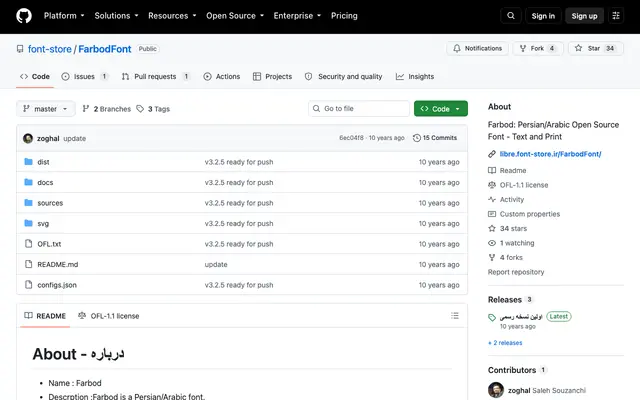Click the OFL.txt file icon
This screenshot has height=400, width=640.
pos(29,244)
